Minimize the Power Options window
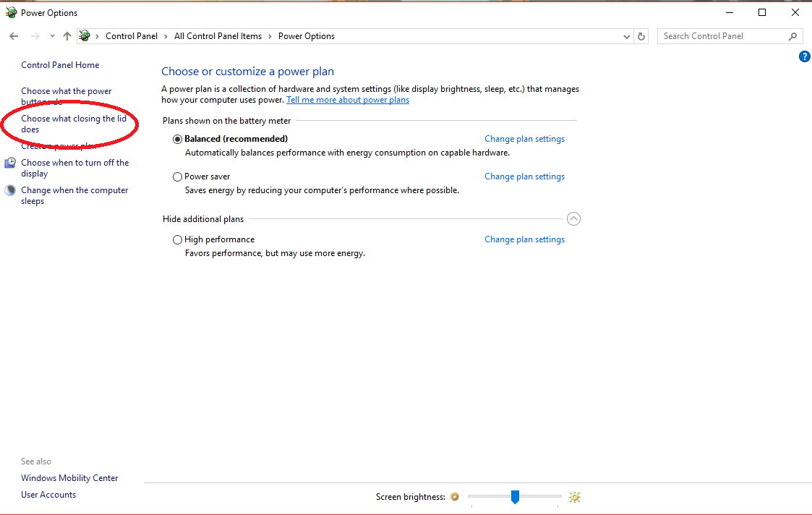Screen dimensions: 812x515 [x=730, y=12]
